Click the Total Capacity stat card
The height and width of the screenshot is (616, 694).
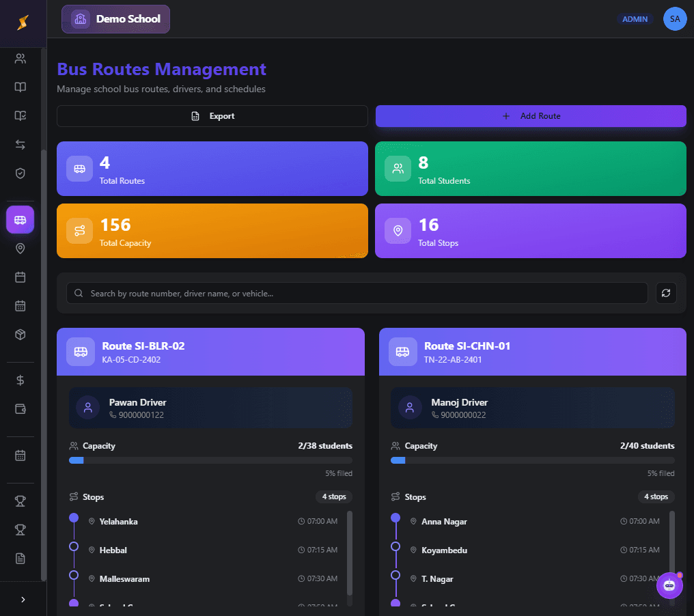(212, 231)
